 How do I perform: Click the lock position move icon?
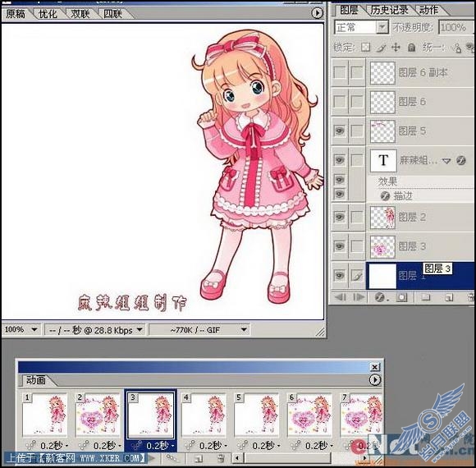[396, 48]
